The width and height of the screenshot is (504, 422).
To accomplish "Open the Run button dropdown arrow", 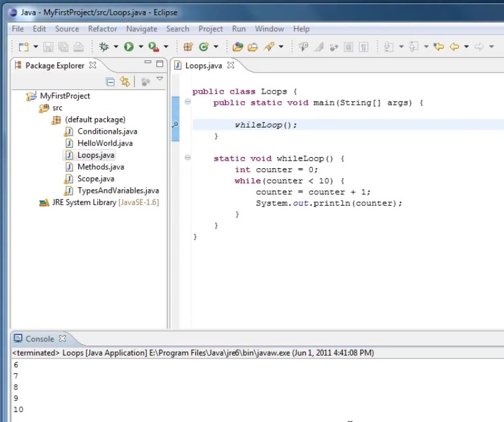I will tap(141, 47).
